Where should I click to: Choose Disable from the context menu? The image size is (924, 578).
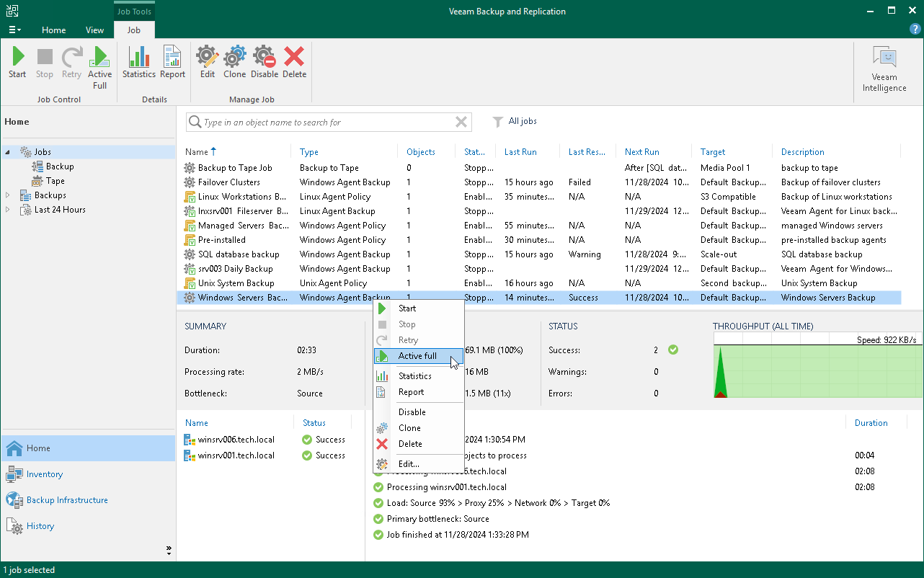418,412
